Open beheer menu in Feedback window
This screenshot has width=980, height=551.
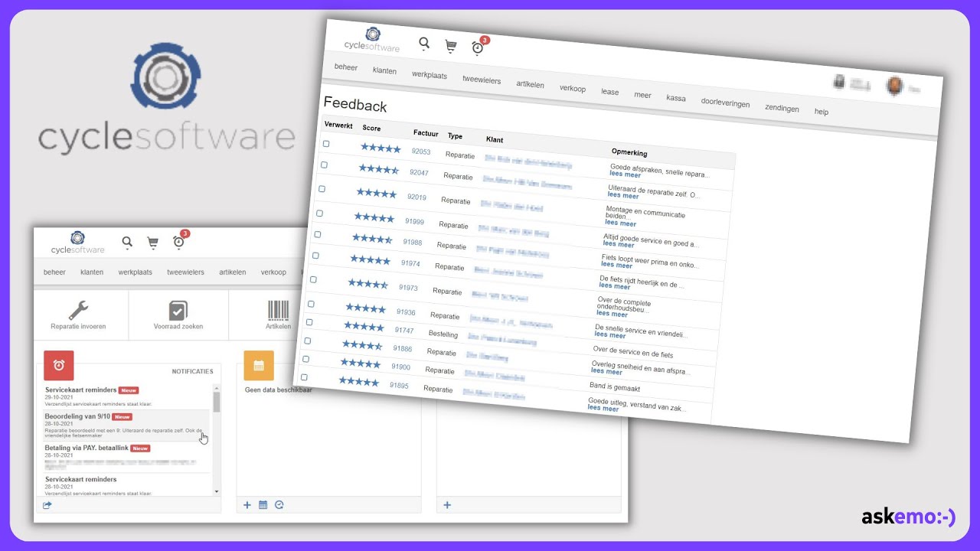point(346,67)
